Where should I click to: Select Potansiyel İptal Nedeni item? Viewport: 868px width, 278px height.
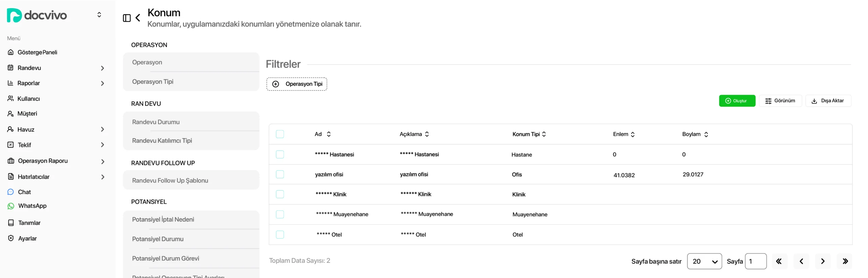click(191, 219)
